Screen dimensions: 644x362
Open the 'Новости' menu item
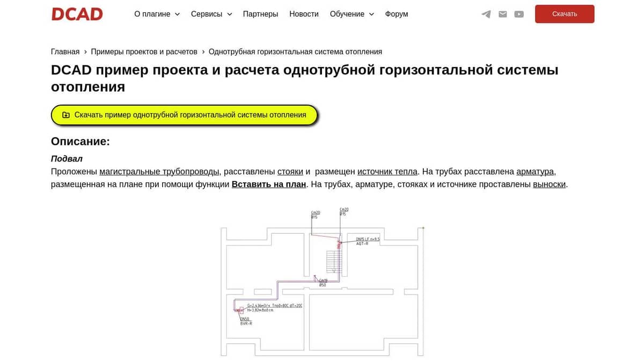pos(304,14)
